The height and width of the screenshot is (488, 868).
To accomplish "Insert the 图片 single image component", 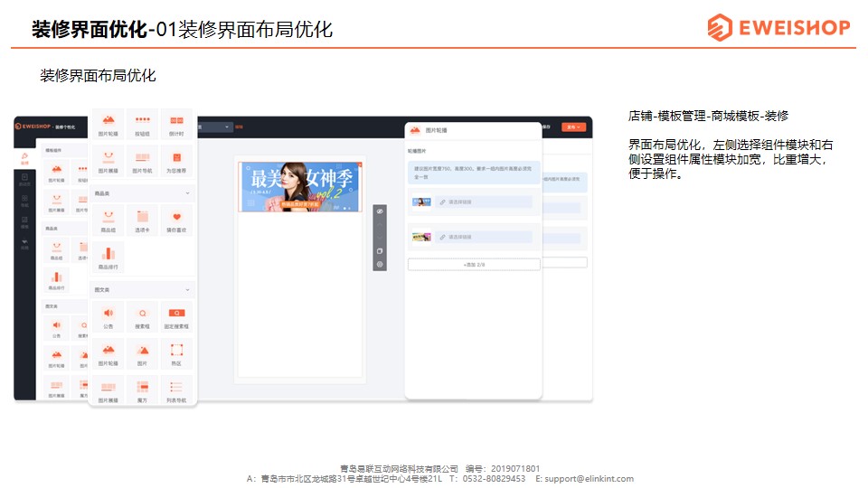I will pyautogui.click(x=142, y=354).
